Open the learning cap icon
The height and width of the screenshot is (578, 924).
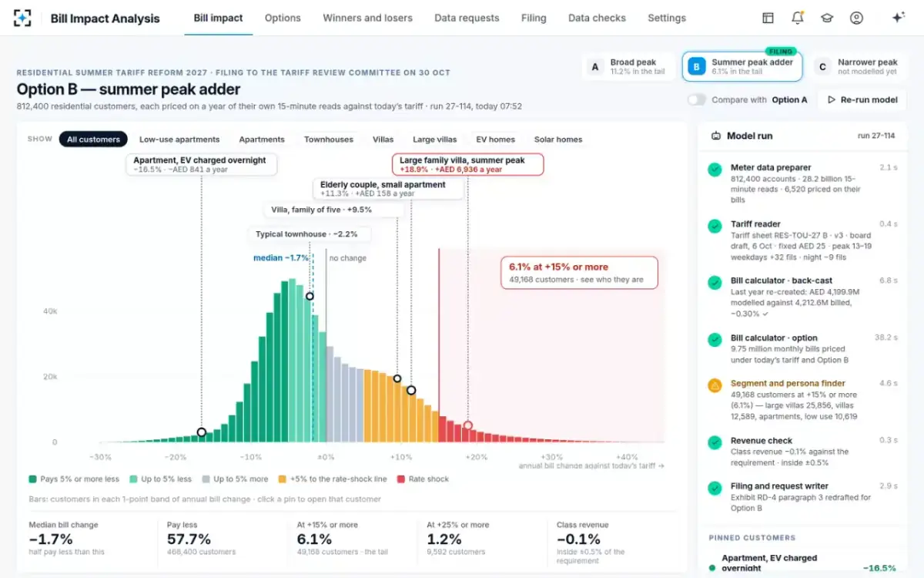click(x=826, y=18)
